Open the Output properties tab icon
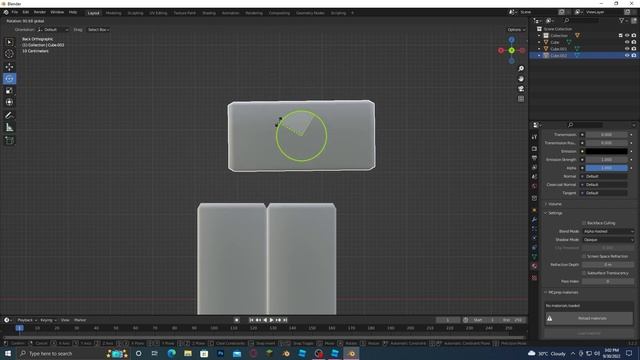This screenshot has width=640, height=360. [x=534, y=158]
